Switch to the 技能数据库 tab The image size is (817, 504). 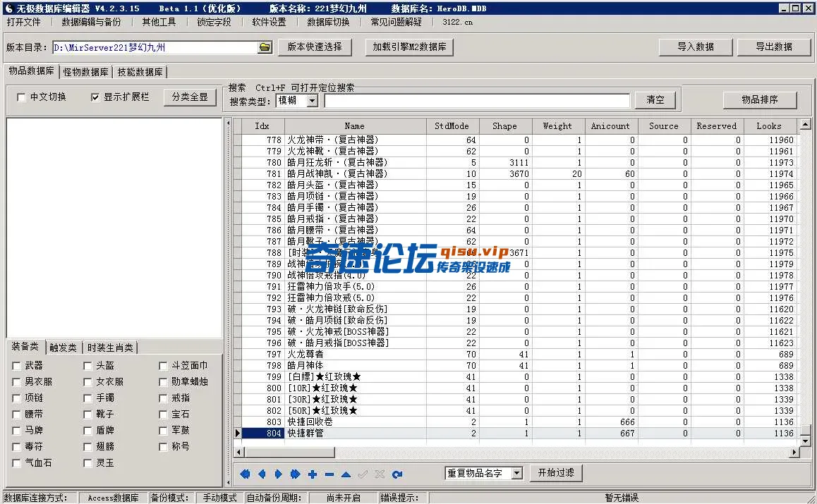tap(140, 72)
